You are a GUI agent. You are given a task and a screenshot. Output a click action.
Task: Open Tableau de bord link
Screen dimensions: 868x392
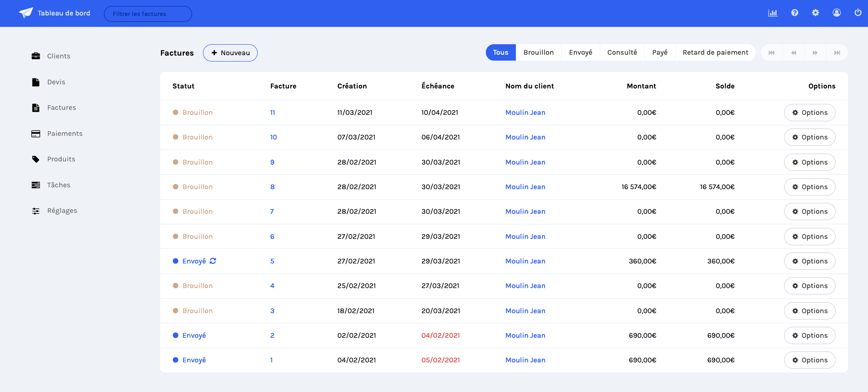click(x=64, y=13)
